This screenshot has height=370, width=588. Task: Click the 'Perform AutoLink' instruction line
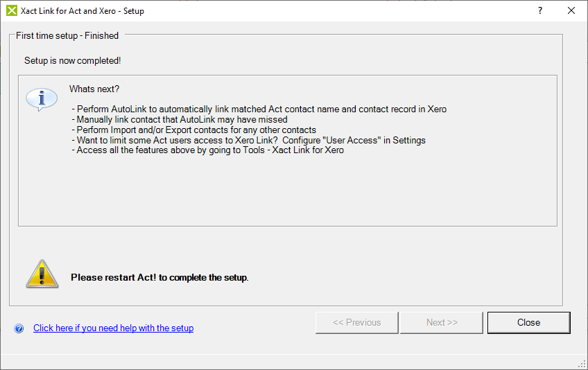[259, 109]
